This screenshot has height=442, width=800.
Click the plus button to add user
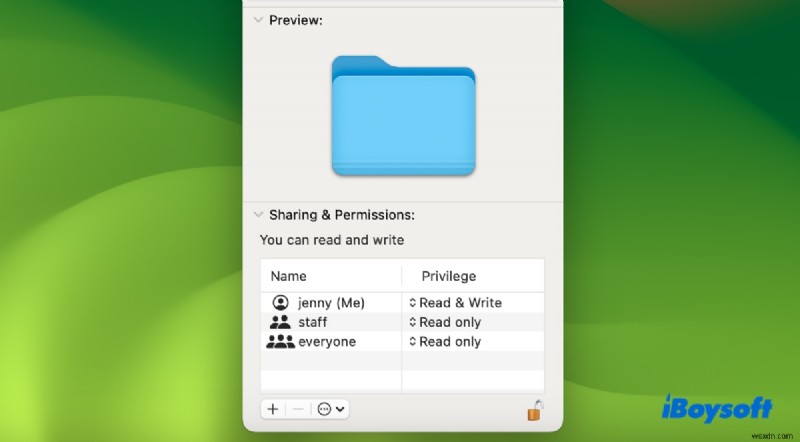coord(273,409)
